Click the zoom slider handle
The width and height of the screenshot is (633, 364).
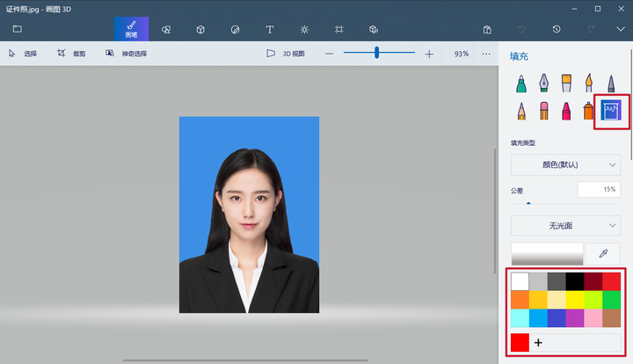(376, 53)
